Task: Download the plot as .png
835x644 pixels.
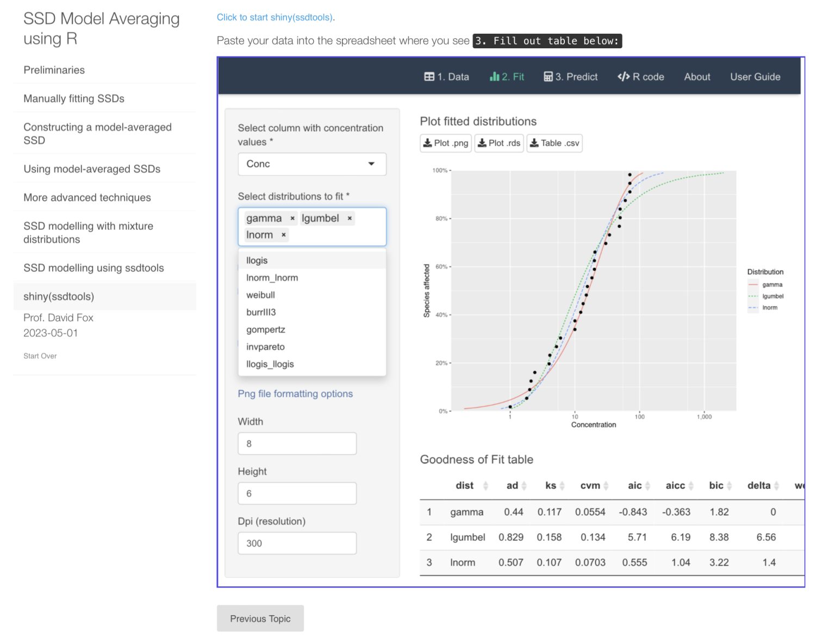Action: point(445,143)
